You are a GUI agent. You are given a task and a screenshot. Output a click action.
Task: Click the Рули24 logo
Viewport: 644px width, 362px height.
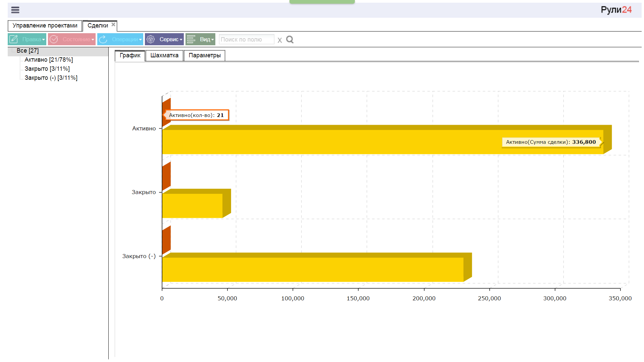point(616,10)
